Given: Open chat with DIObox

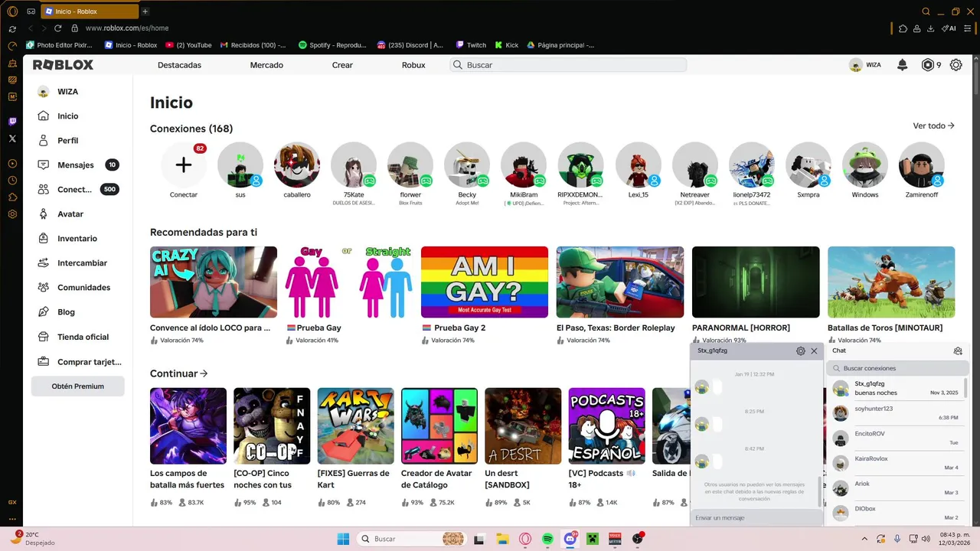Looking at the screenshot, I should pos(896,513).
